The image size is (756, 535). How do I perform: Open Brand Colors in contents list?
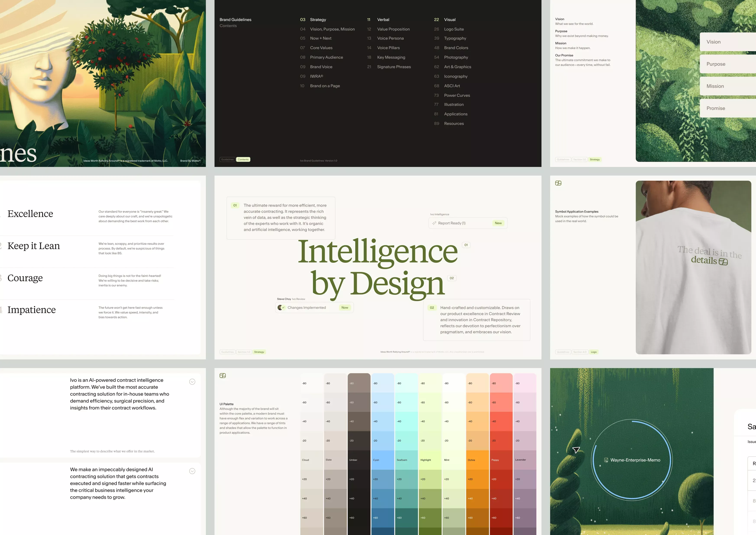[x=456, y=48]
